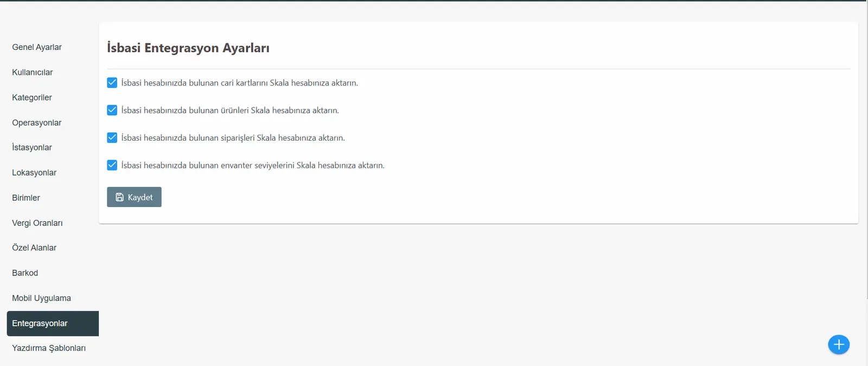This screenshot has height=366, width=868.
Task: Save settings with the Kaydet button
Action: click(134, 197)
